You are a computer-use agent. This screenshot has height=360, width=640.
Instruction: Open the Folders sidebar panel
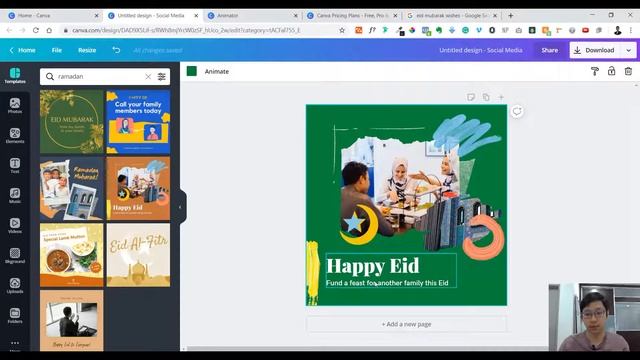15,316
